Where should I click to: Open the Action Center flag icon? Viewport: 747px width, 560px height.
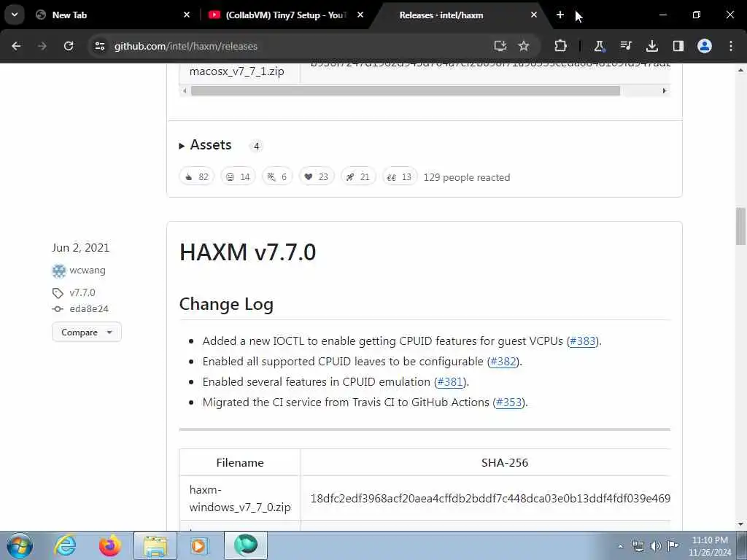coord(673,545)
